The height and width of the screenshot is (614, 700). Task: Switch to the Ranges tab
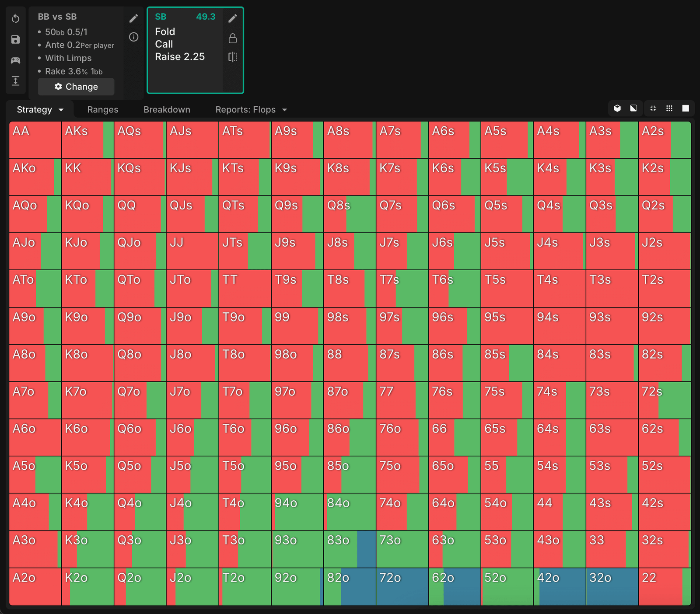[103, 110]
